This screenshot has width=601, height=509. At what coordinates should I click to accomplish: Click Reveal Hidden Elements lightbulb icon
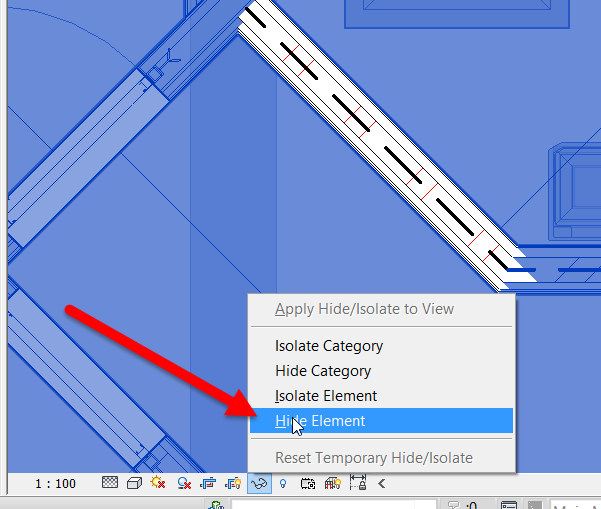(283, 484)
